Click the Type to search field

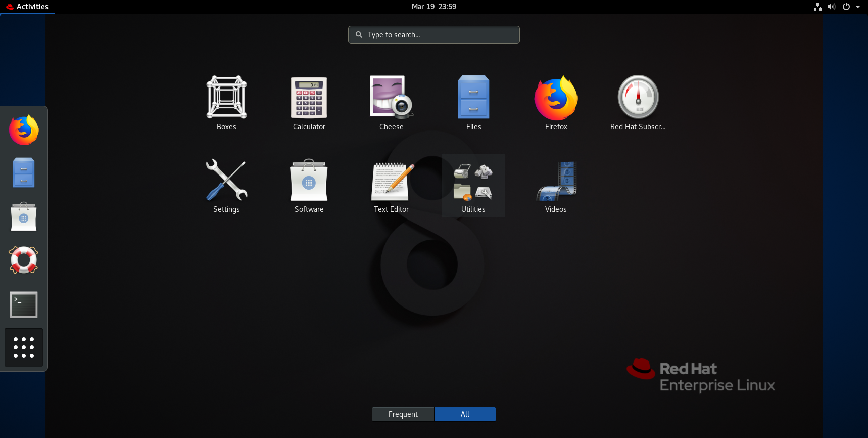coord(434,35)
